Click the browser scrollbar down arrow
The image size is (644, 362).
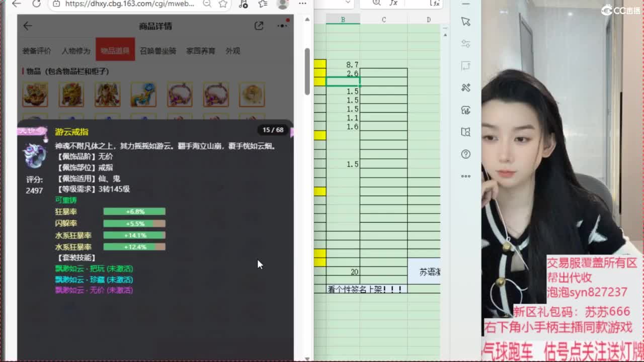coord(307,358)
